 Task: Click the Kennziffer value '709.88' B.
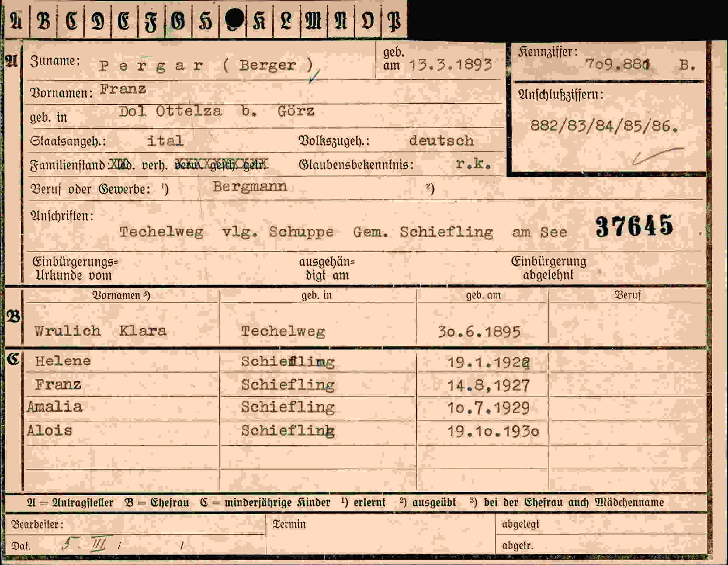pos(640,64)
